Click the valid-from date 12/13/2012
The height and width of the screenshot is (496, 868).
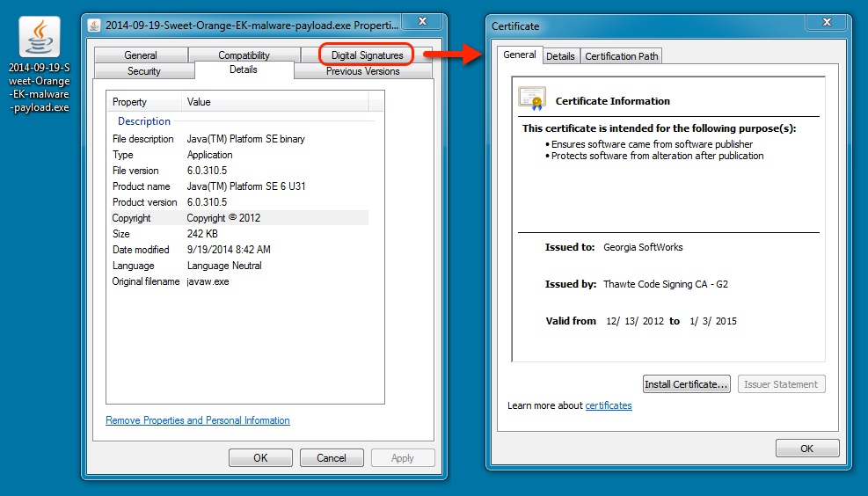(x=634, y=321)
